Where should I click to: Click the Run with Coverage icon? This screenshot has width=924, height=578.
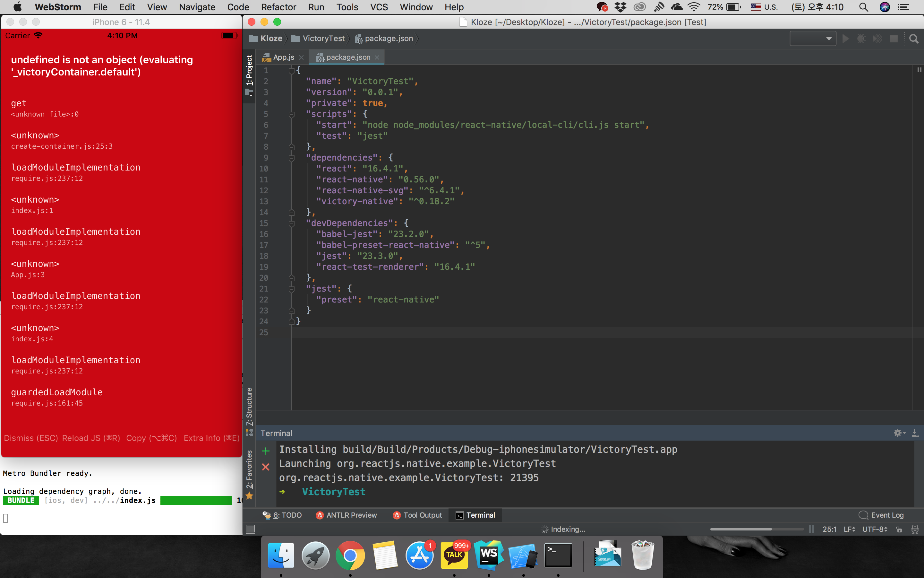[877, 39]
